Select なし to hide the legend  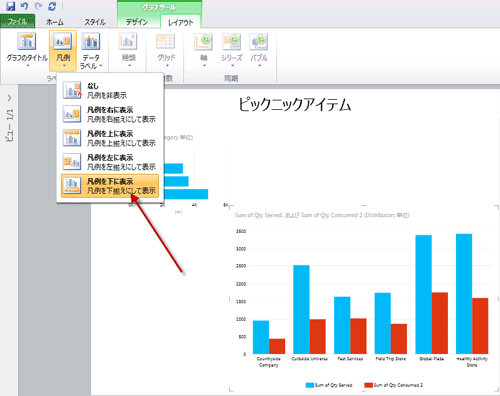[110, 90]
